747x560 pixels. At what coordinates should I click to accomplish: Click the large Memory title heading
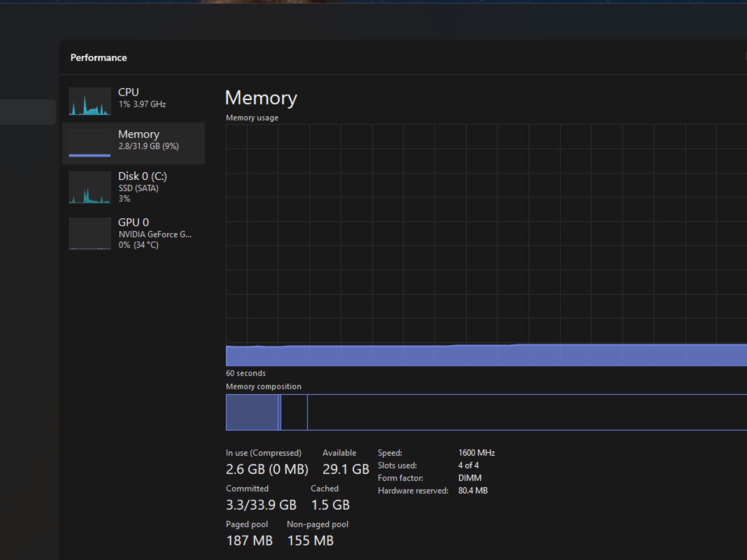tap(261, 98)
